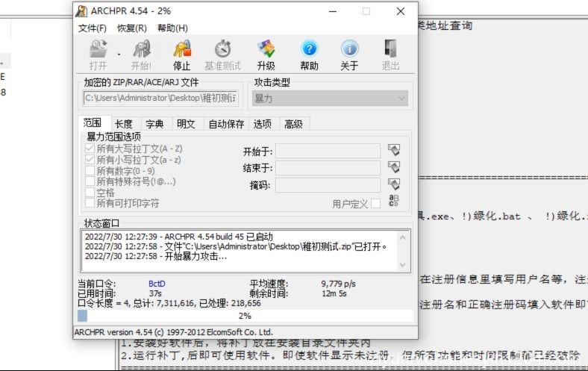
Task: Click the 2% progress bar
Action: click(245, 316)
